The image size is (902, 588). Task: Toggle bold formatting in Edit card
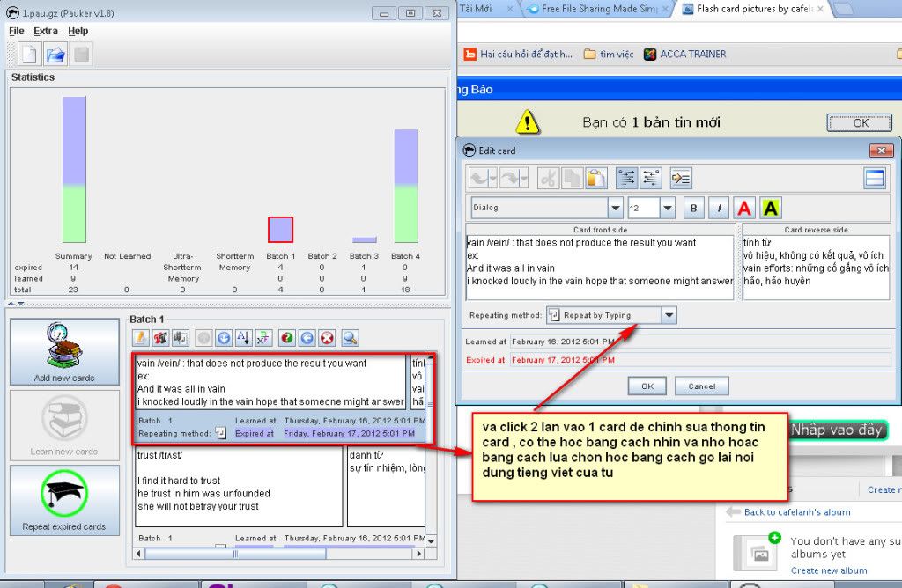coord(693,209)
